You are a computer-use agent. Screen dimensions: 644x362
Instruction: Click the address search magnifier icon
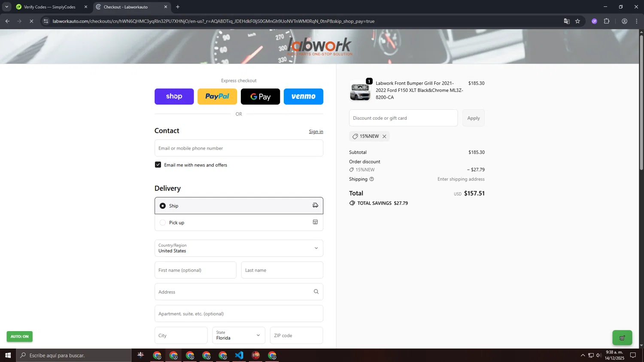click(316, 292)
